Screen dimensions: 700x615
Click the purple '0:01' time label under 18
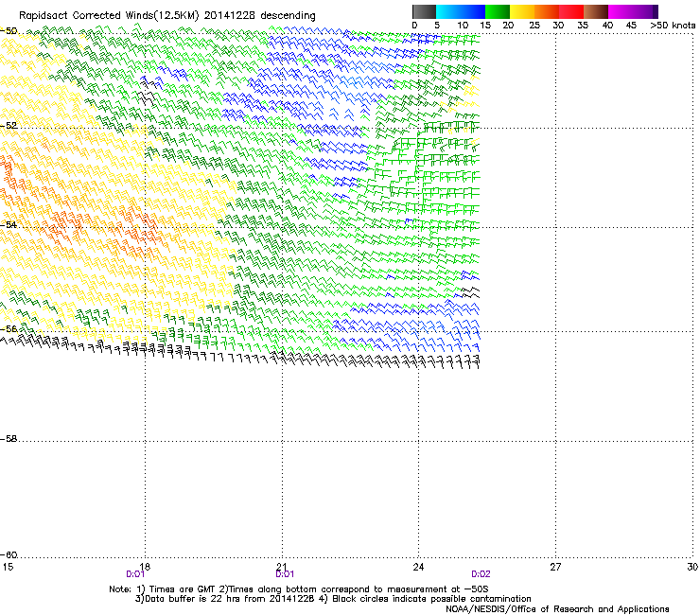tap(135, 574)
